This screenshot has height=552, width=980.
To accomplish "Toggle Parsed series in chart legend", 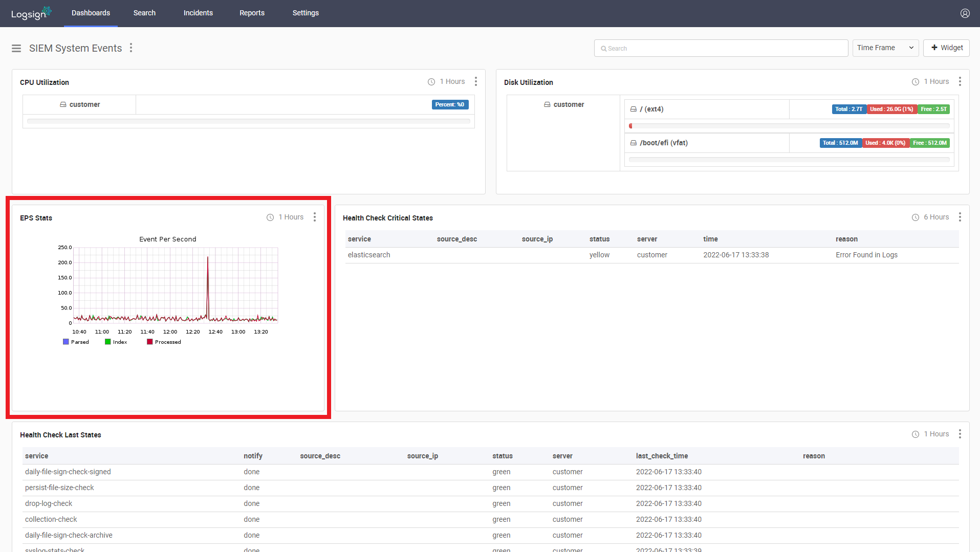I will pyautogui.click(x=76, y=342).
